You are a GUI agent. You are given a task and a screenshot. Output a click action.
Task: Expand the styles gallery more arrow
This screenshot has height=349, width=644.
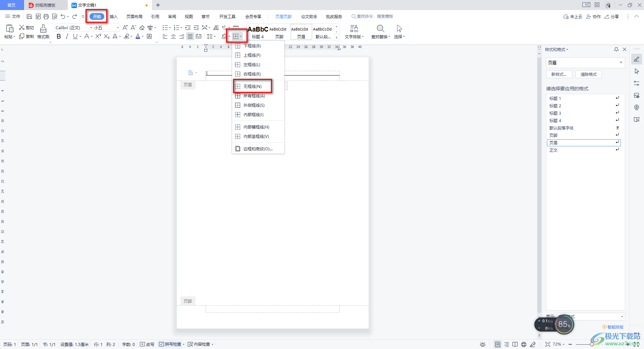336,38
